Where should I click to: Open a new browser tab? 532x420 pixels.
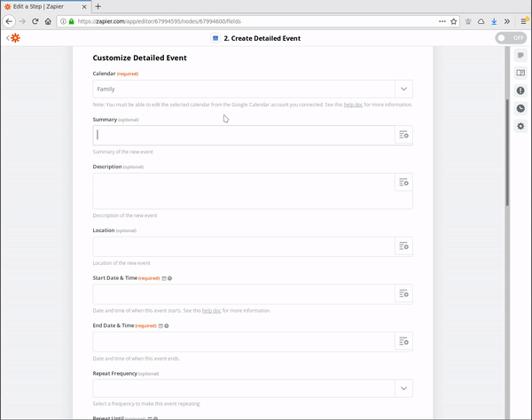(98, 6)
